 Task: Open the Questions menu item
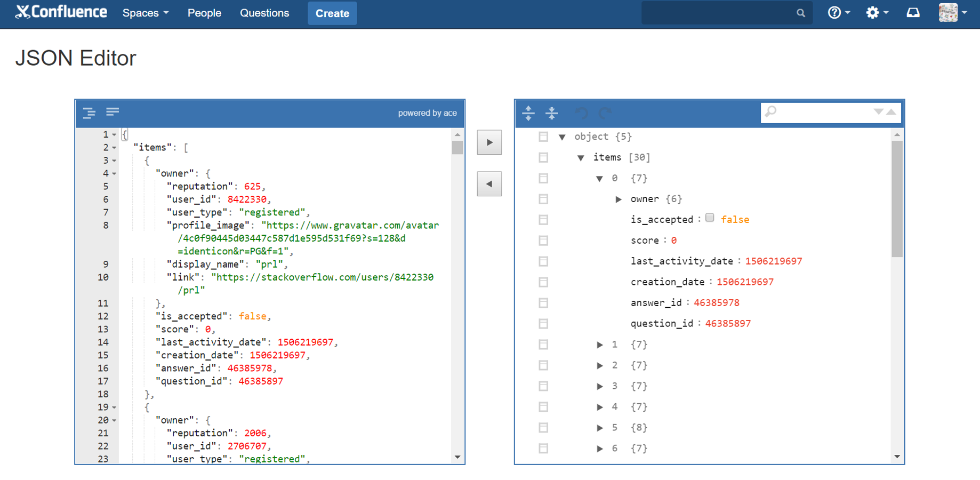(x=264, y=13)
